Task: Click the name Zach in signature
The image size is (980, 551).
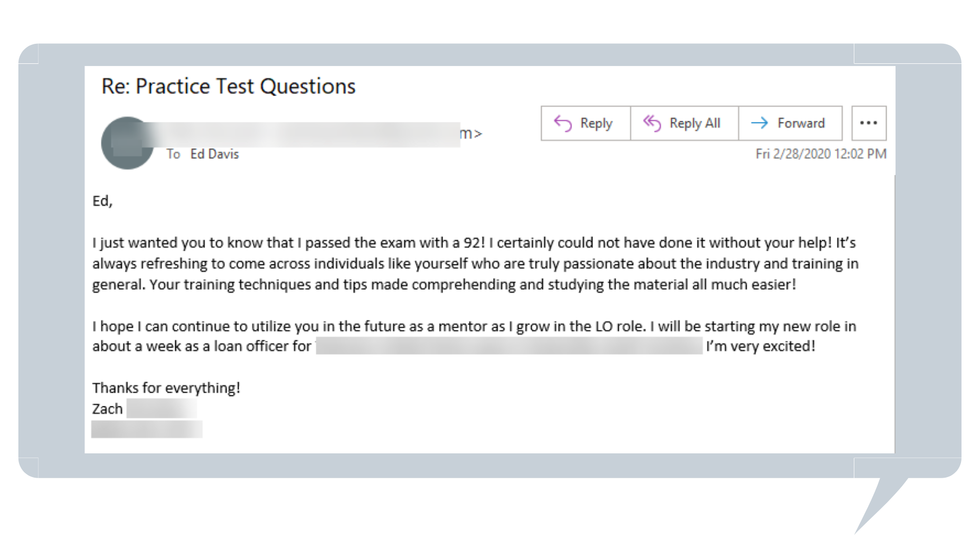Action: click(x=108, y=409)
